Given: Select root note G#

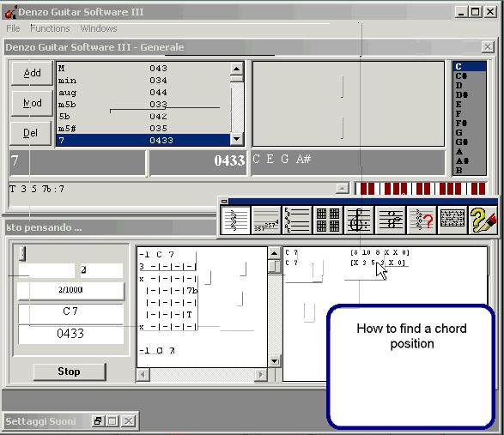Looking at the screenshot, I should pyautogui.click(x=469, y=142).
